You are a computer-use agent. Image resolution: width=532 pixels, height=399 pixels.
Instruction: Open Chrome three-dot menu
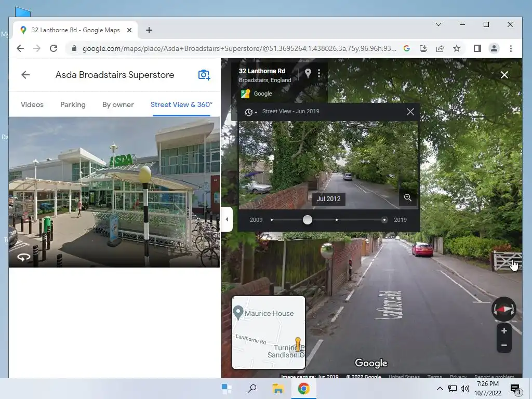[x=511, y=48]
